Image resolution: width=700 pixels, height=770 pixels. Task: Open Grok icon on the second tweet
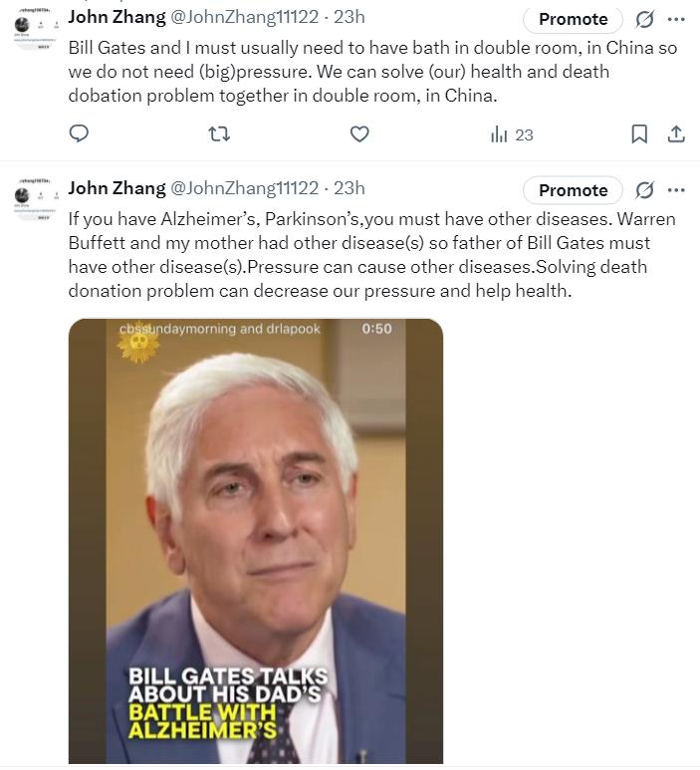click(x=644, y=190)
